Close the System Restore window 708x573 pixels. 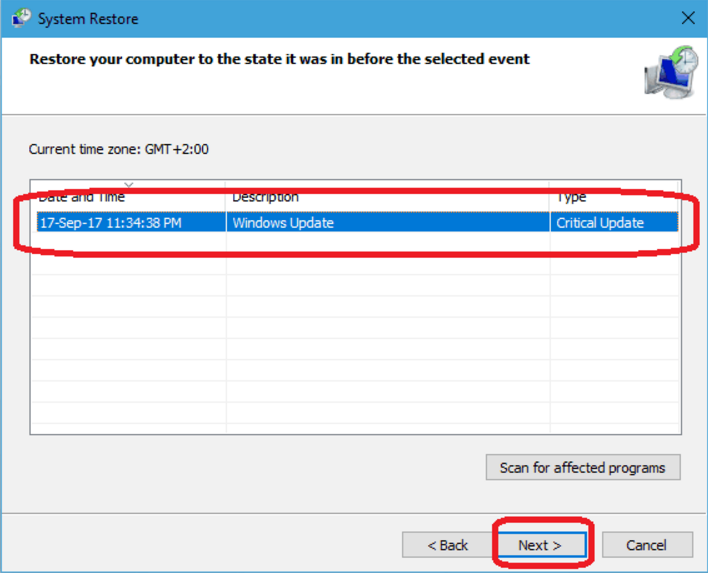688,19
